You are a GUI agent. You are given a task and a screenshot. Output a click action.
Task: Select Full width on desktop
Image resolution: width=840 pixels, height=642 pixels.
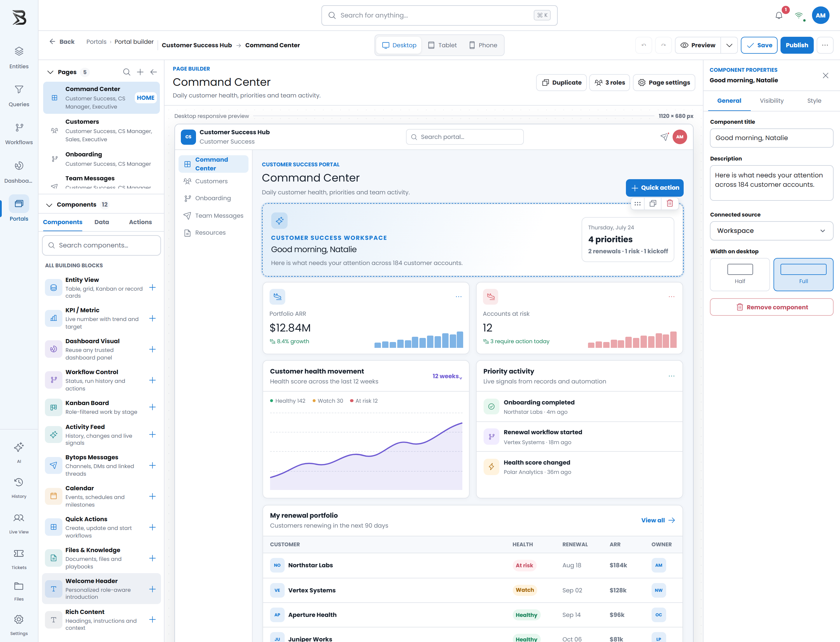pyautogui.click(x=803, y=274)
